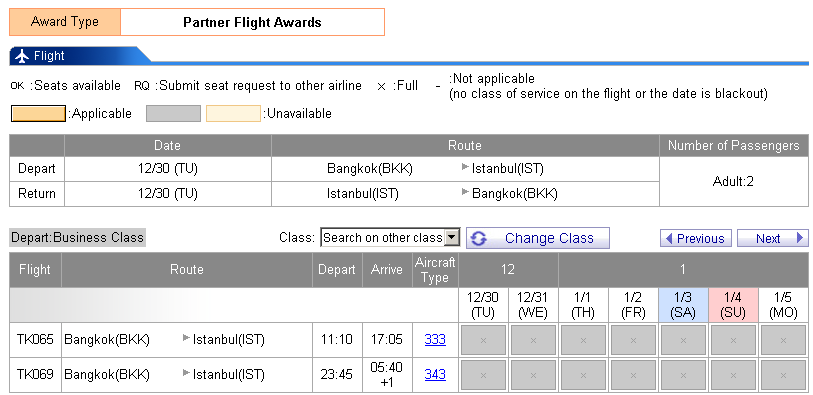The width and height of the screenshot is (813, 395).
Task: Click the airplane icon in Flight tab
Action: pyautogui.click(x=22, y=56)
